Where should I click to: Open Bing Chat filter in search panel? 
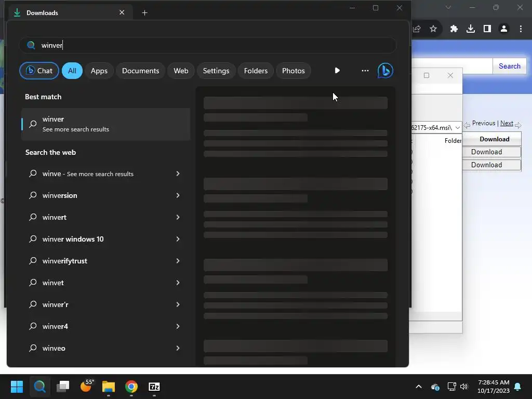coord(39,71)
